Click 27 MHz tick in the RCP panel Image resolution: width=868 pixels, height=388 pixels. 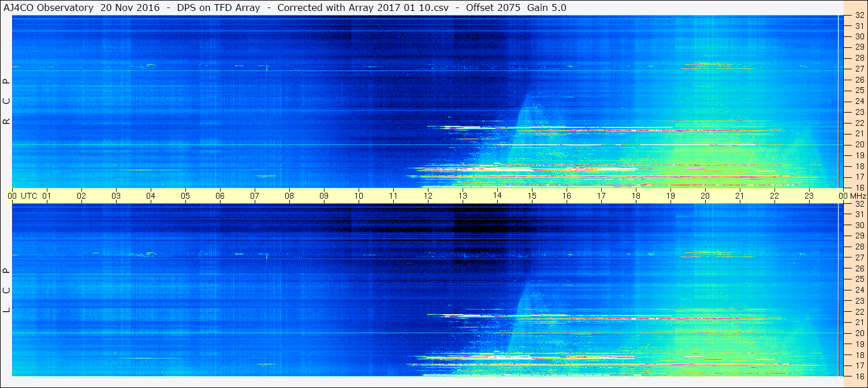pos(859,69)
